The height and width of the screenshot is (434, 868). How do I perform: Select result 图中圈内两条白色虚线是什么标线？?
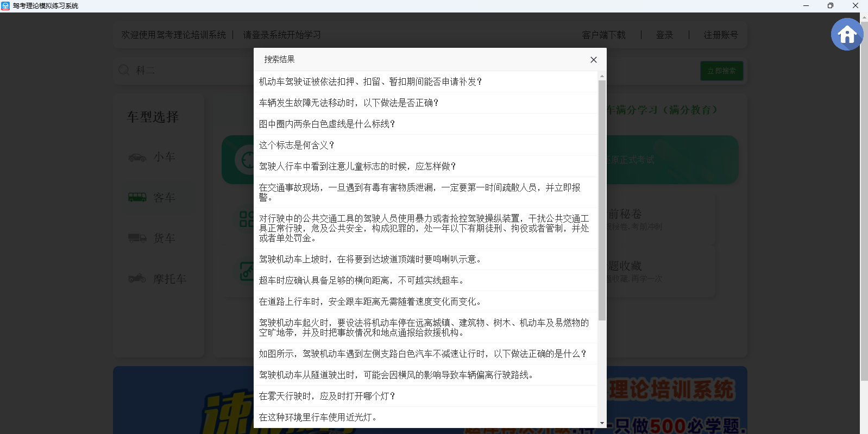(x=327, y=124)
